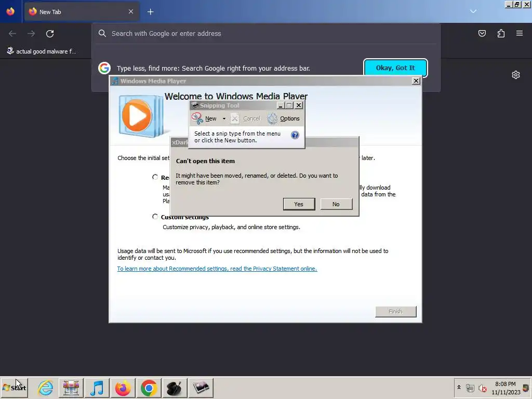Viewport: 532px width, 399px height.
Task: Click Yes in the Can't open dialog
Action: point(299,204)
